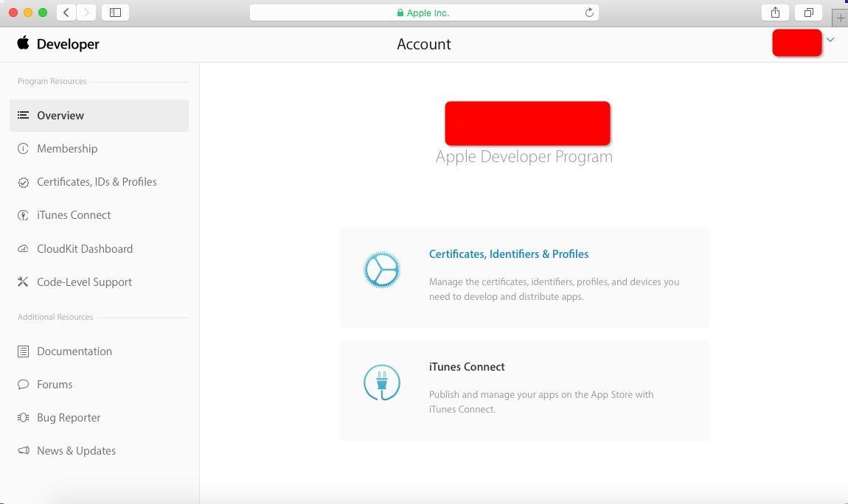Go back with the Safari back arrow

(66, 13)
